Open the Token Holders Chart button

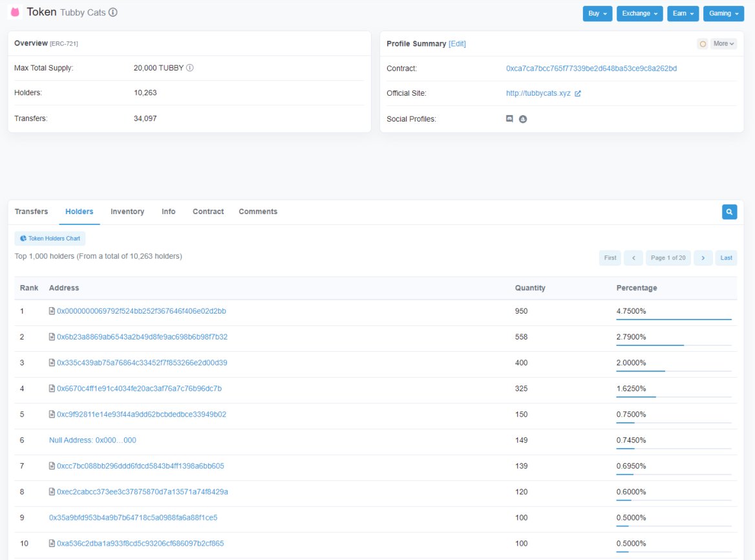pos(50,239)
